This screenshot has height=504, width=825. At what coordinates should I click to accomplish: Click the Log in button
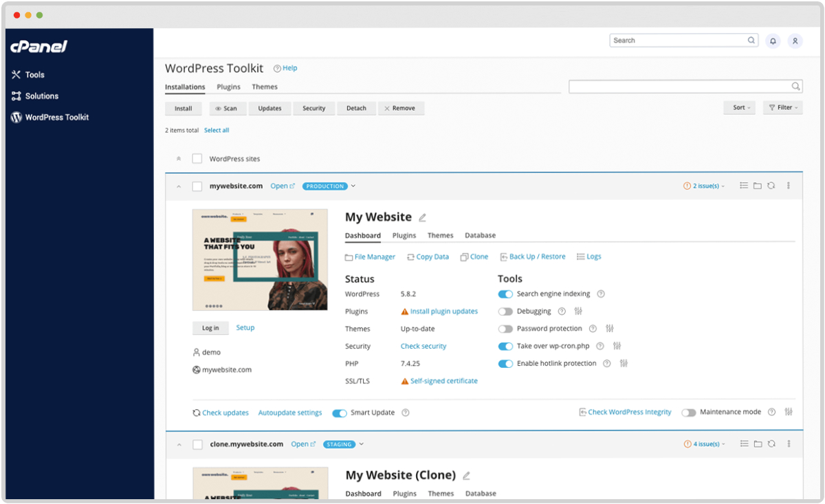click(210, 328)
